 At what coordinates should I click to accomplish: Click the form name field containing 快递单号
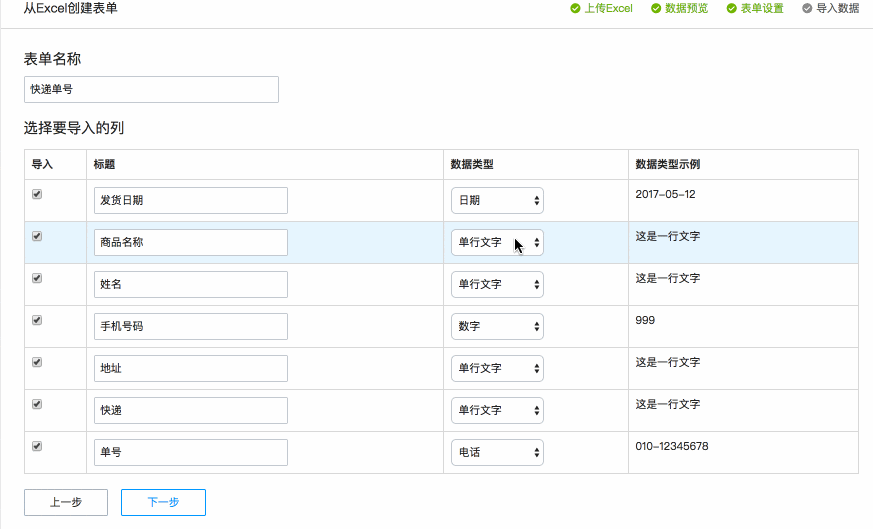click(x=151, y=89)
